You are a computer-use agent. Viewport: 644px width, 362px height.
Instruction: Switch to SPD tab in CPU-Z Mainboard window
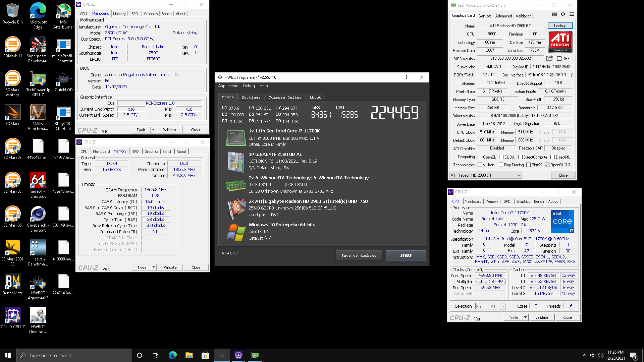tap(135, 14)
